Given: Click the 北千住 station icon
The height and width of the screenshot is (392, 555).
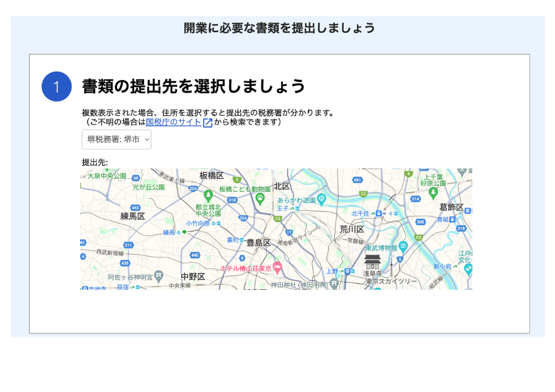Looking at the screenshot, I should click(379, 213).
